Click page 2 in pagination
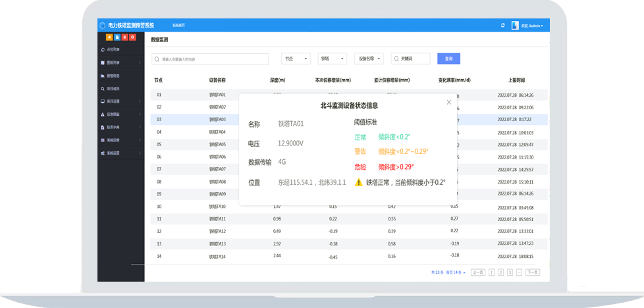 [500, 272]
